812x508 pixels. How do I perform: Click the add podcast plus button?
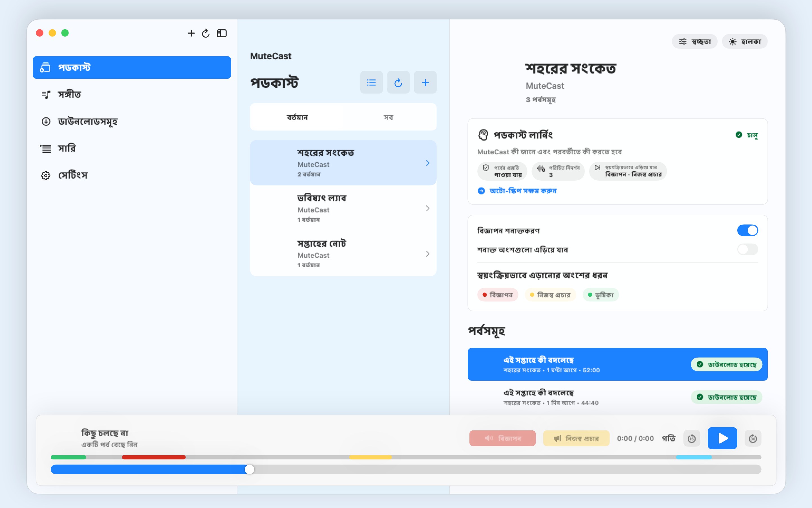click(425, 82)
